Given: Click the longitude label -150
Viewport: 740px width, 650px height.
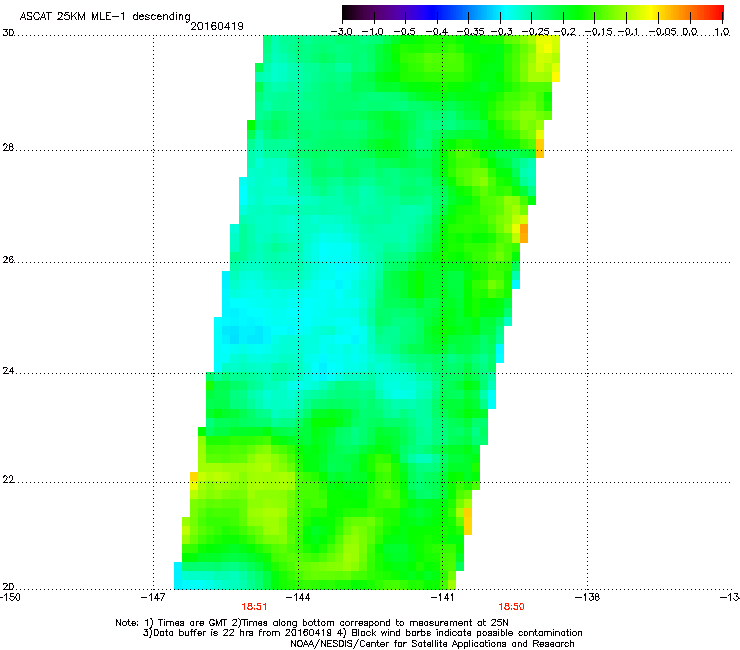Looking at the screenshot, I should [x=10, y=597].
